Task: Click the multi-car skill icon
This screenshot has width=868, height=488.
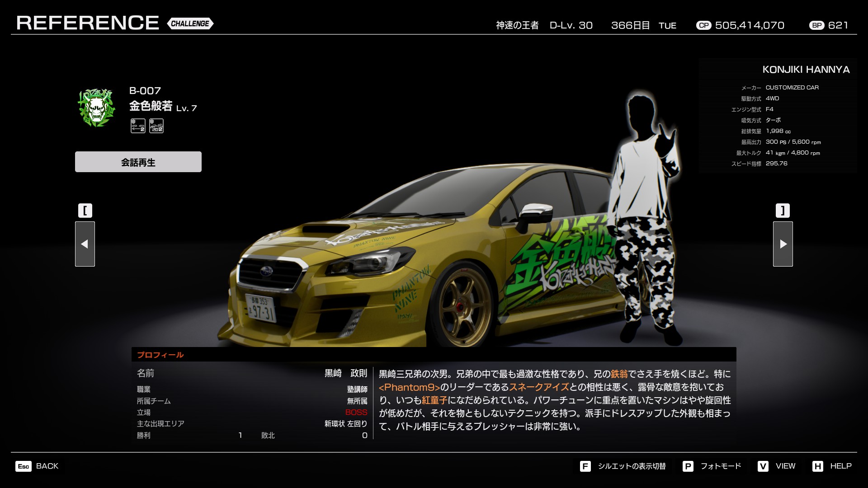Action: pos(156,126)
